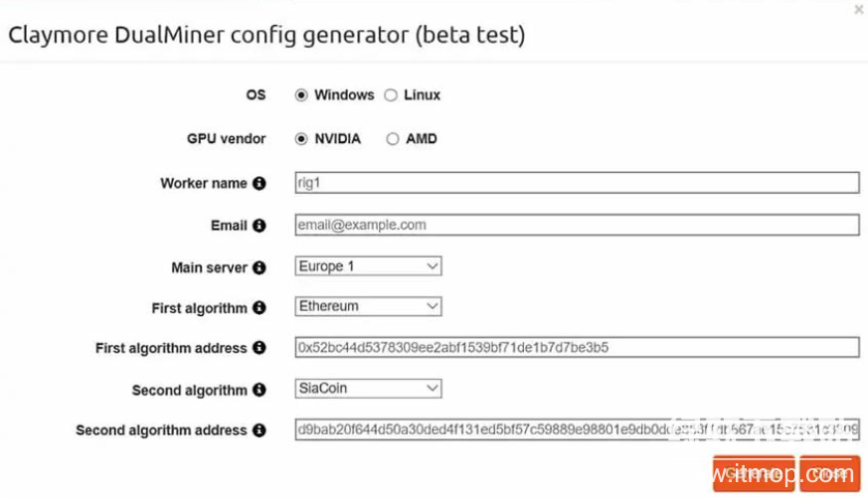Select the Windows OS radio button

(301, 95)
